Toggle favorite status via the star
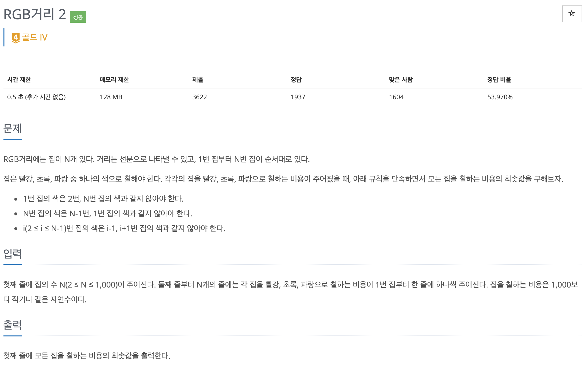588x373 pixels. point(571,14)
